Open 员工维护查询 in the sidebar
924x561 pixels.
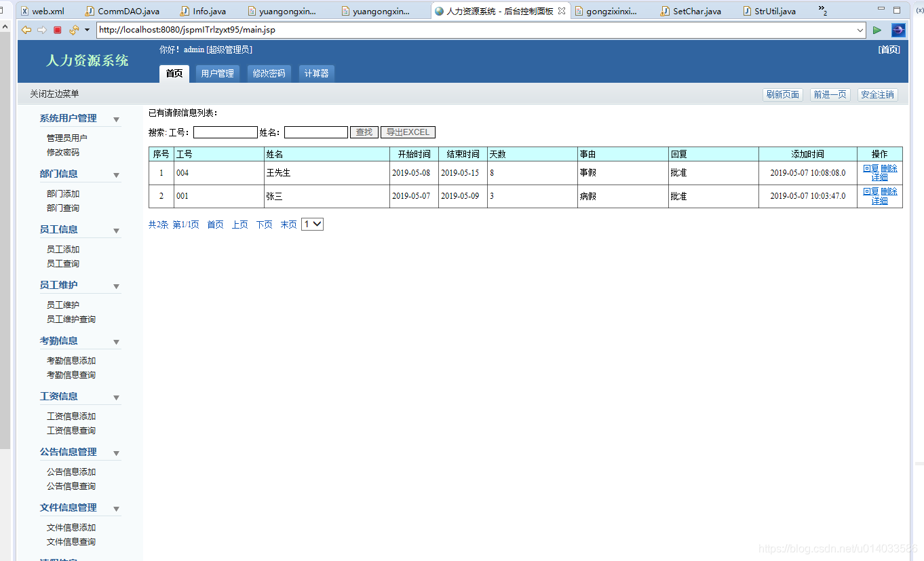71,320
